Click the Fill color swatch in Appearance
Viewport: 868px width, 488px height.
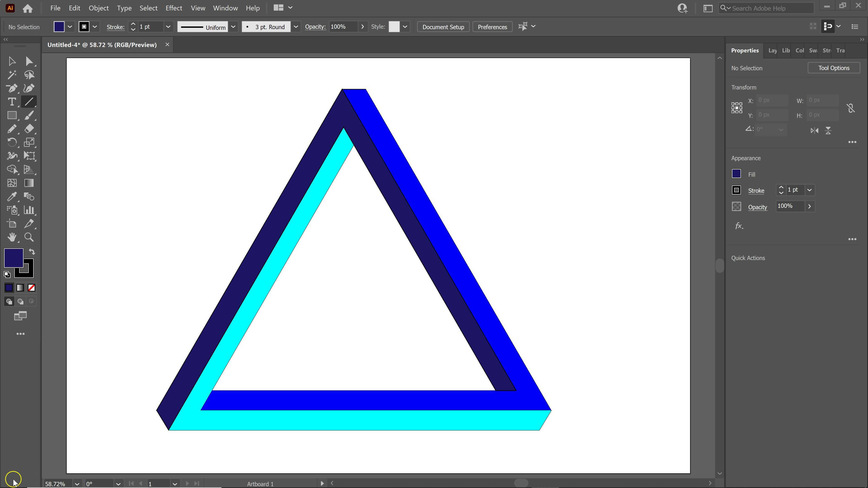tap(736, 174)
